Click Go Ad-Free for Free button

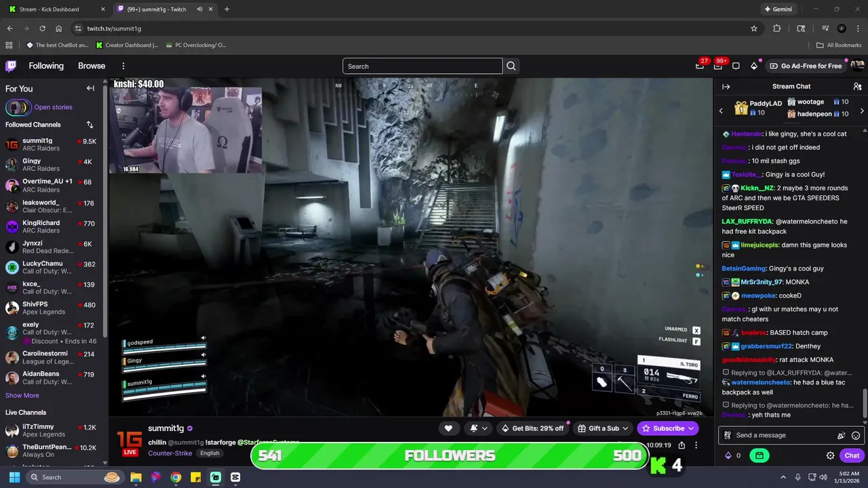coord(806,66)
